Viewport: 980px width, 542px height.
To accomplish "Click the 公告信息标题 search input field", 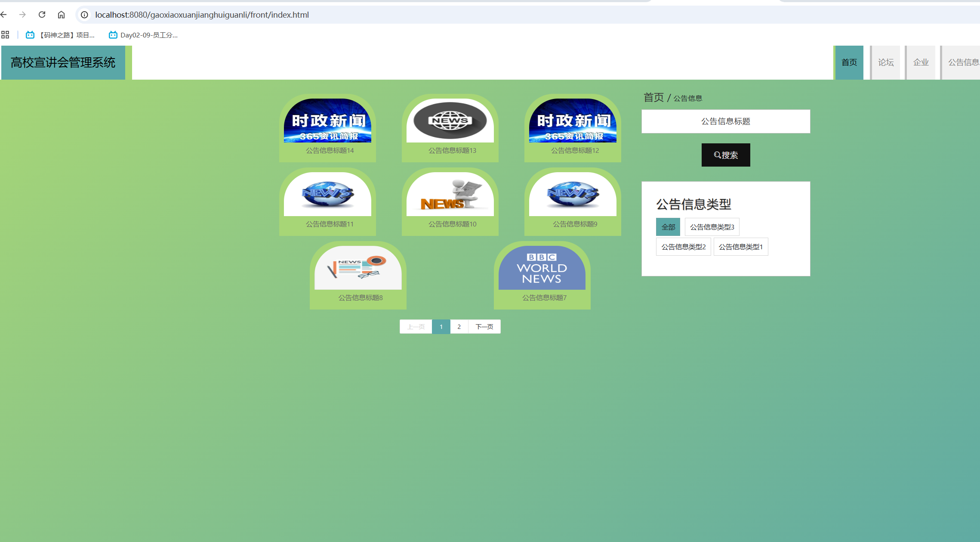I will [x=726, y=121].
